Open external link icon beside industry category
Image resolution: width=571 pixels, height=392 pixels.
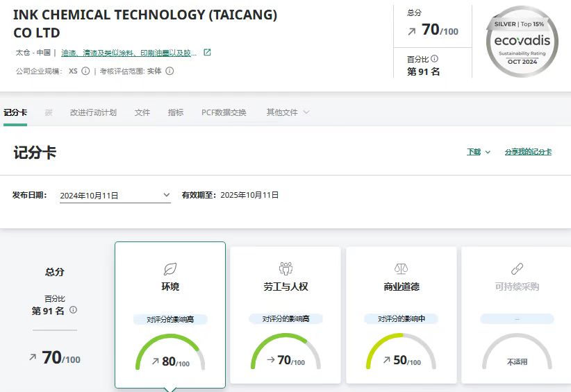point(207,53)
